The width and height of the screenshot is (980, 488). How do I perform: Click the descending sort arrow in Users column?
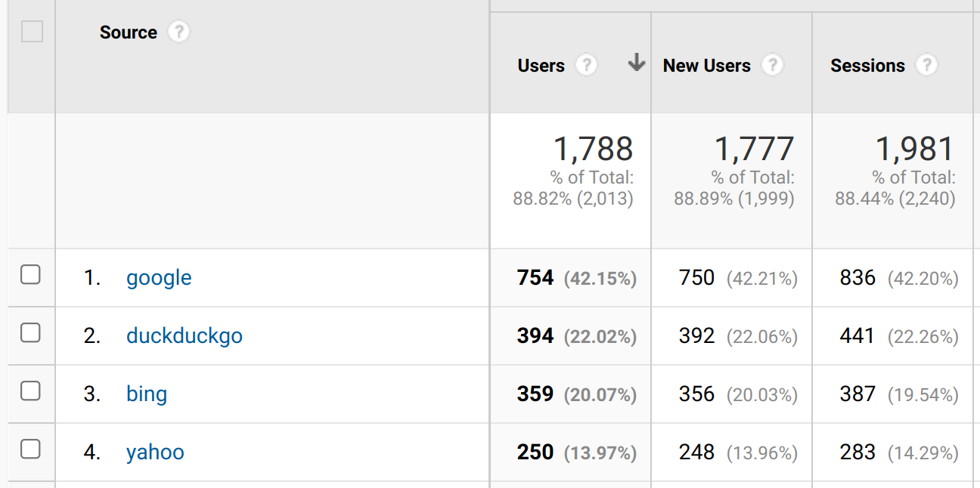pyautogui.click(x=637, y=63)
